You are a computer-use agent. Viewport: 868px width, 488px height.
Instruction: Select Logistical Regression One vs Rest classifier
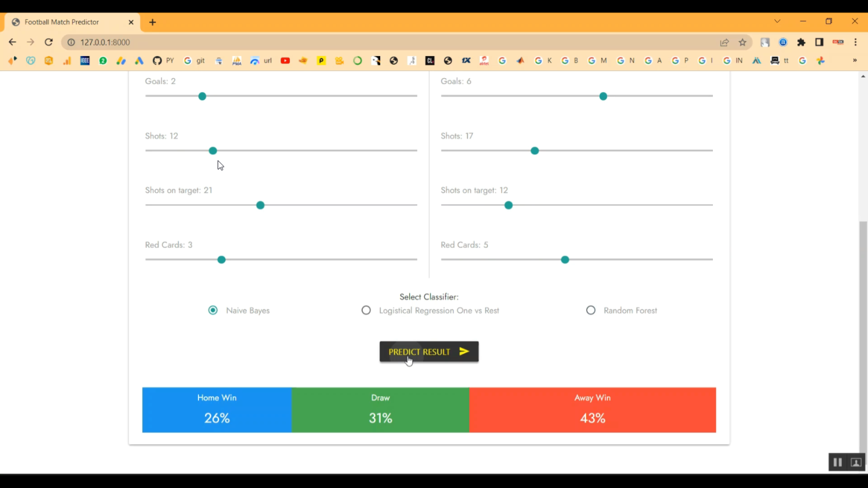tap(366, 310)
